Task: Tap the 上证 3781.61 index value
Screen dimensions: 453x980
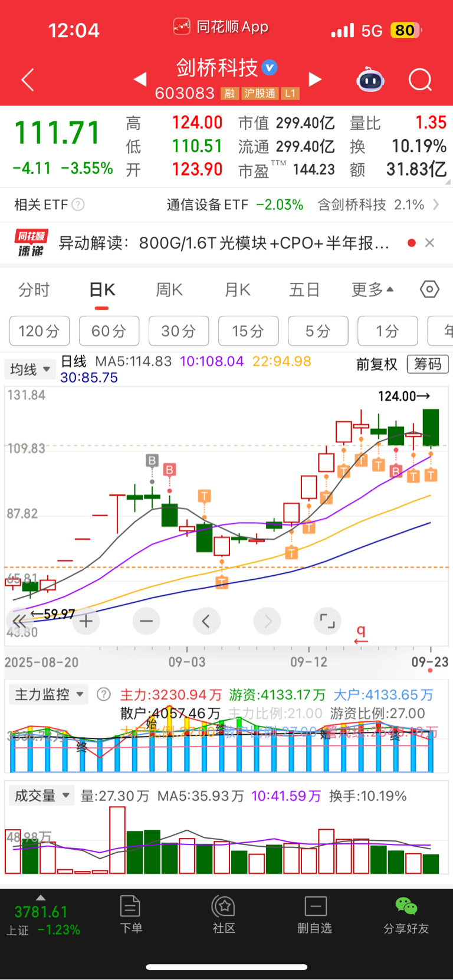Action: (41, 912)
